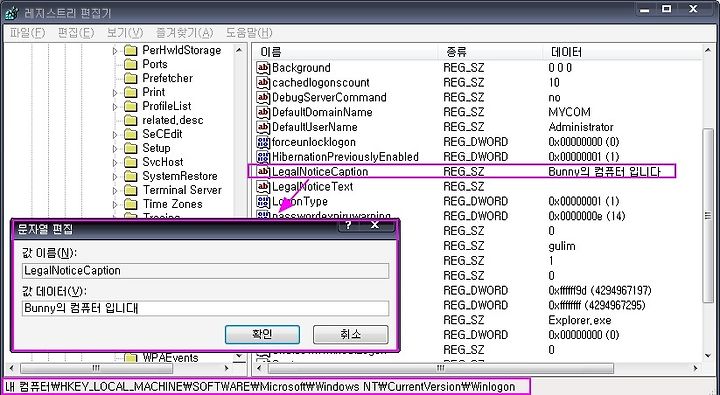
Task: Click the related.desc folder icon
Action: (x=131, y=120)
